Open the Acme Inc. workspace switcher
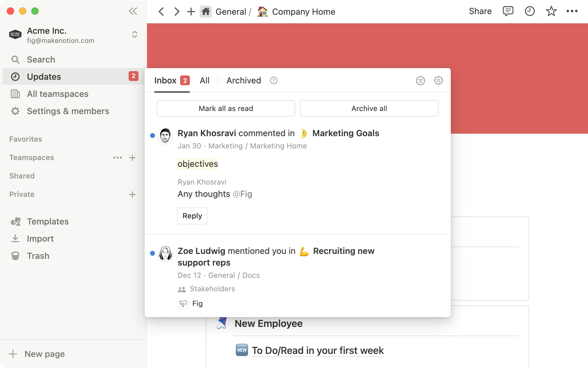The image size is (588, 368). pos(134,35)
